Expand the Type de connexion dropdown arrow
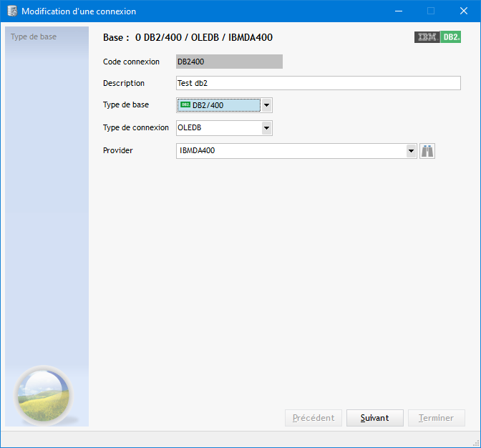Viewport: 481px width, 448px height. tap(266, 128)
